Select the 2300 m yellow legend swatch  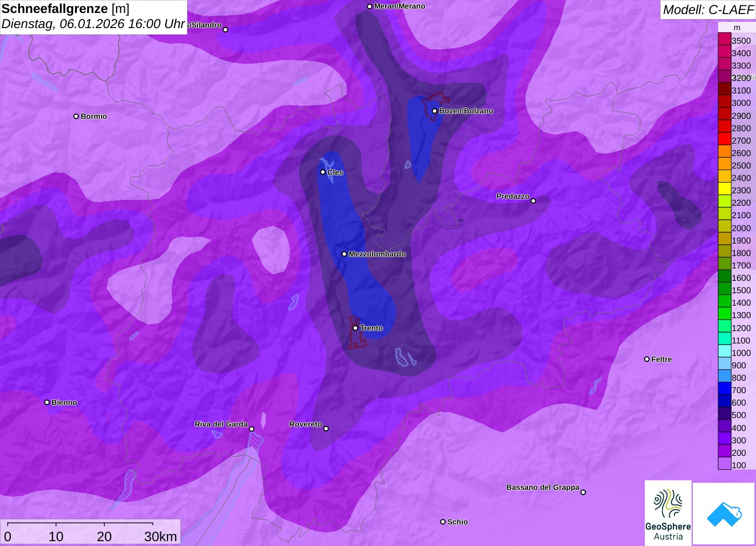pos(725,188)
